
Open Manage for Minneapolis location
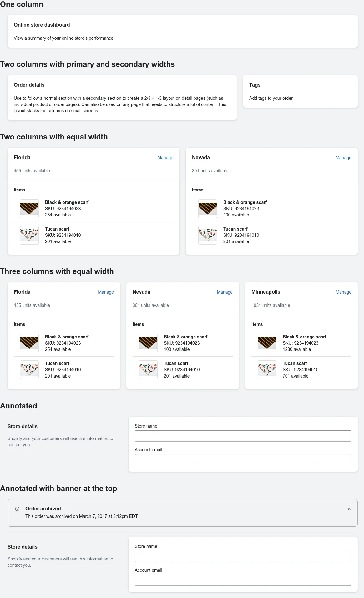point(343,292)
